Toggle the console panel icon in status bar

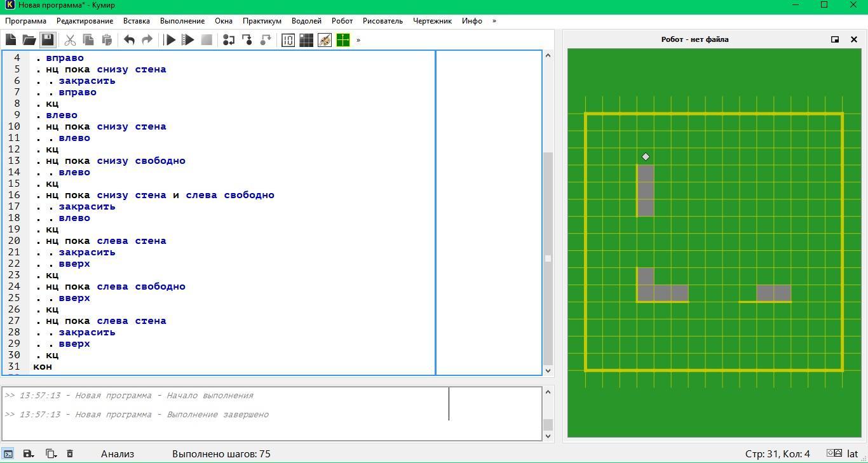(x=8, y=453)
